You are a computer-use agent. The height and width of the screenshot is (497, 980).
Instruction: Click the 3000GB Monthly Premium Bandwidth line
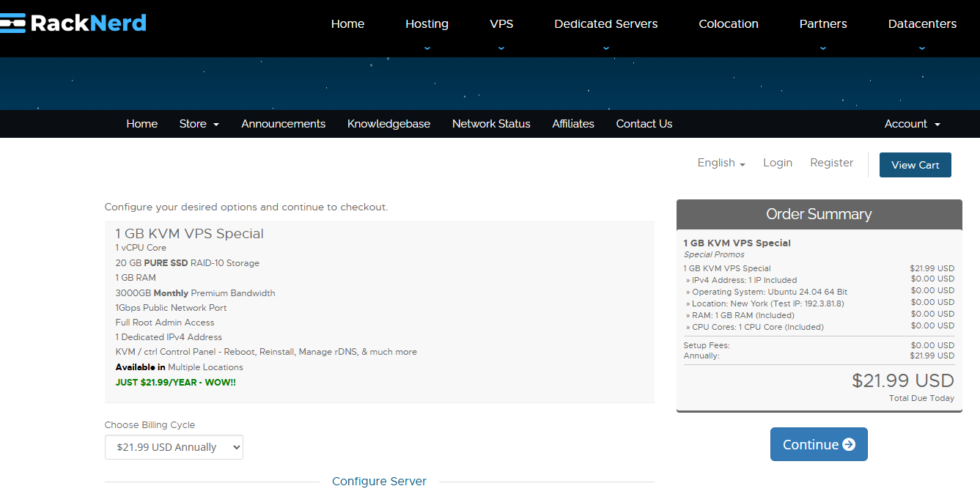coord(195,293)
